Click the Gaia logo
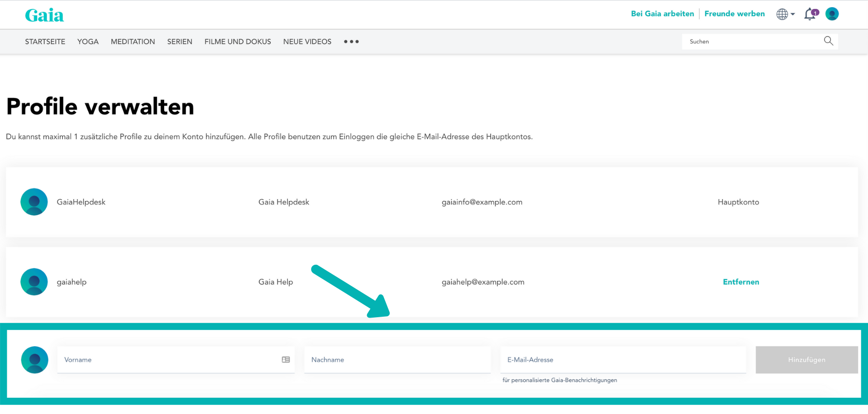Image resolution: width=868 pixels, height=414 pixels. click(44, 15)
